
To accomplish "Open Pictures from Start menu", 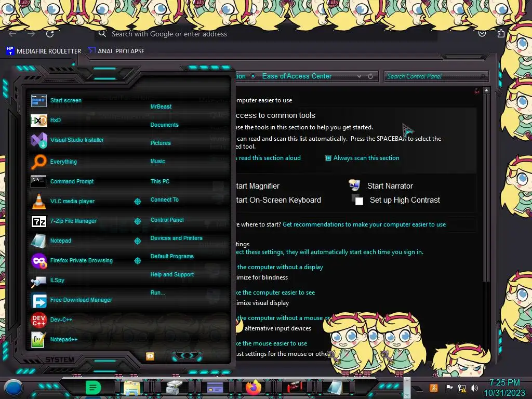I will (161, 143).
